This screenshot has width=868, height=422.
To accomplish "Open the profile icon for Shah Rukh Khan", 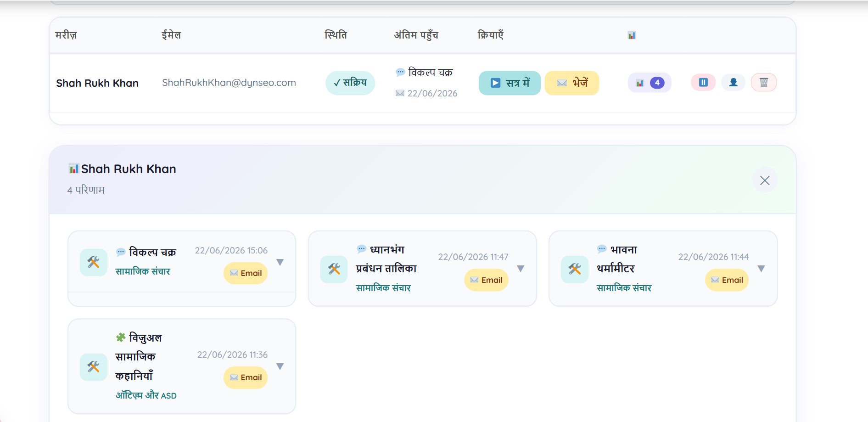I will [x=733, y=83].
